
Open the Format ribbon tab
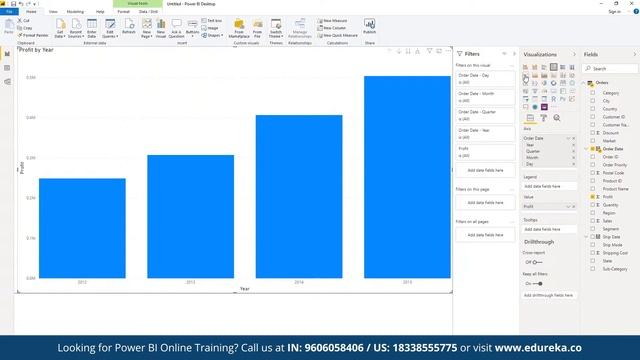(123, 12)
